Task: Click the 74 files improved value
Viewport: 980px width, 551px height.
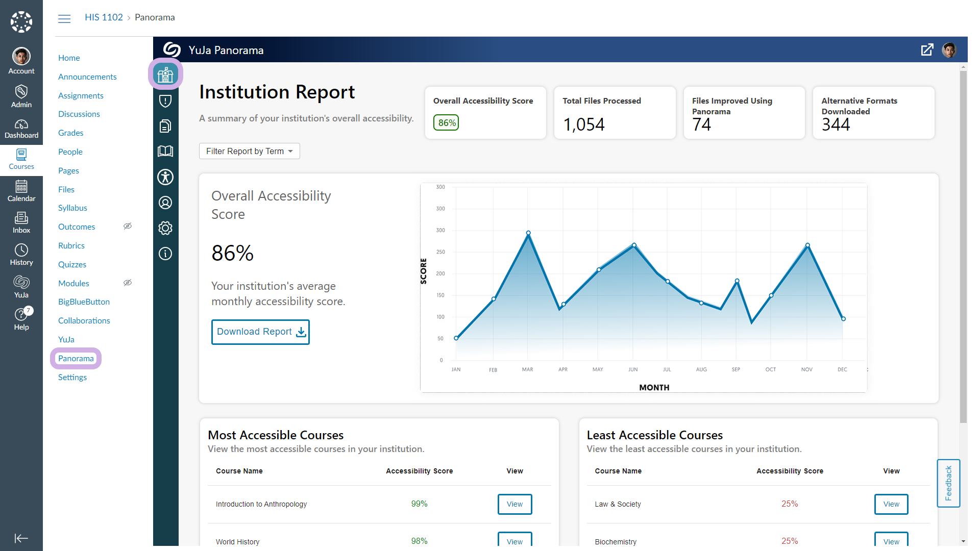Action: pyautogui.click(x=701, y=124)
